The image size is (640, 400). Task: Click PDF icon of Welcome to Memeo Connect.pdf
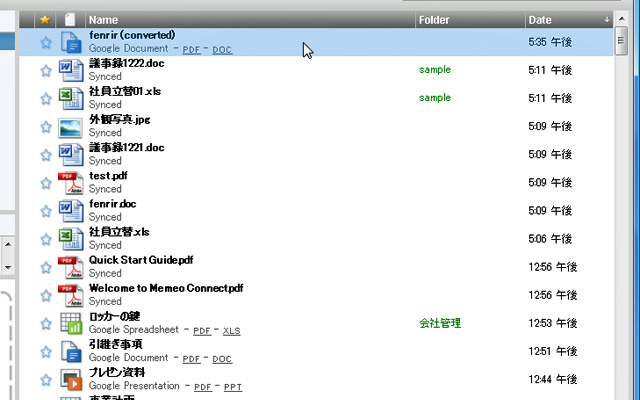tap(71, 296)
